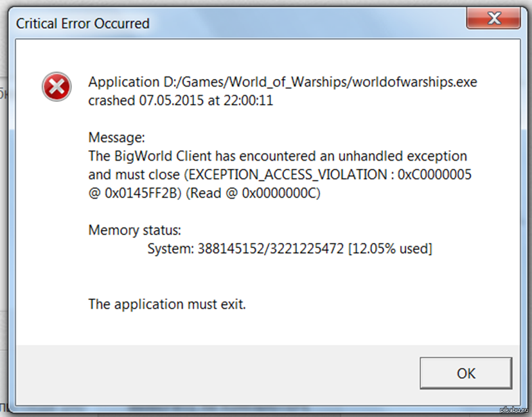Screen dimensions: 532x417
Task: Click the 'EXCEPTION_ACCESS_VIOLATION : 0xC0000005' text
Action: [x=330, y=174]
